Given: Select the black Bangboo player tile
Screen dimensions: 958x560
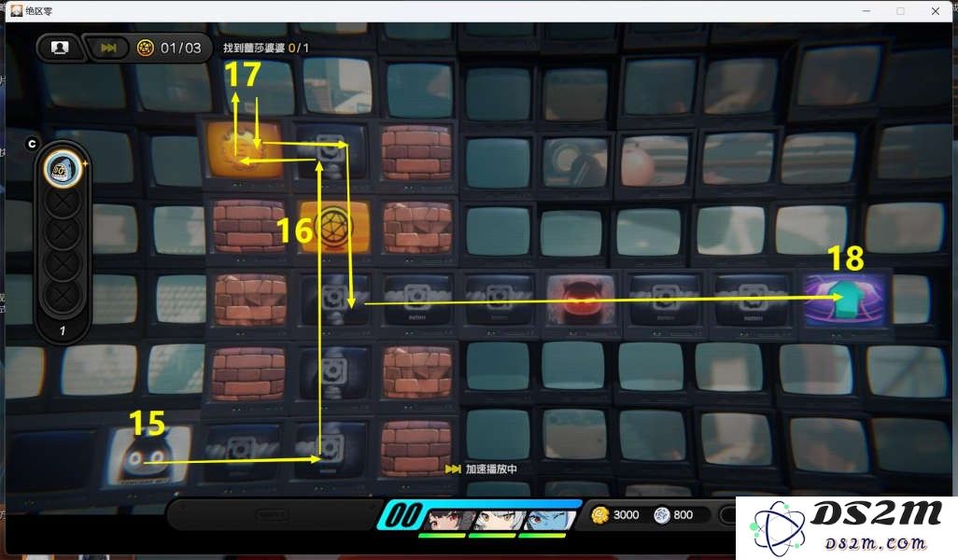Looking at the screenshot, I should (x=148, y=456).
